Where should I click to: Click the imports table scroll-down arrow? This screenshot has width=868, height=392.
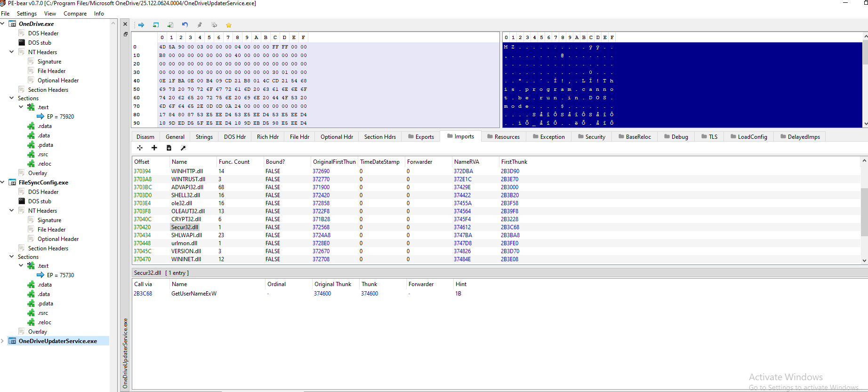[x=864, y=260]
